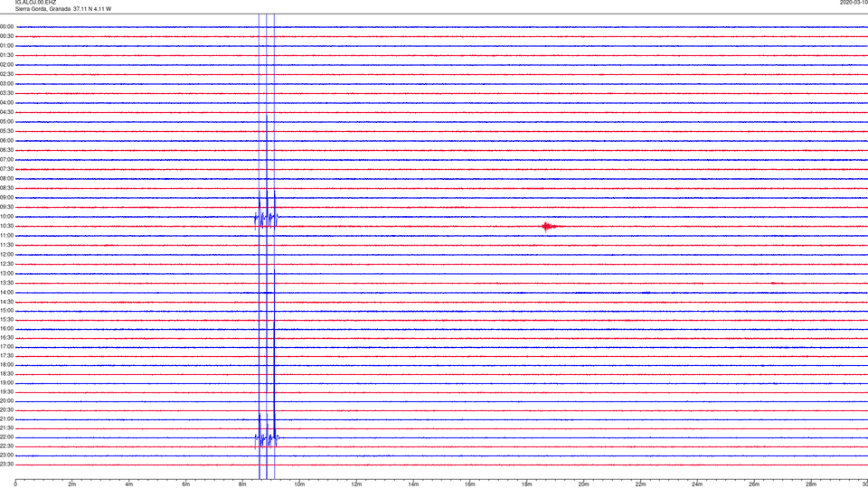Select the 10:30 trace time label
This screenshot has height=488, width=868.
pos(6,226)
